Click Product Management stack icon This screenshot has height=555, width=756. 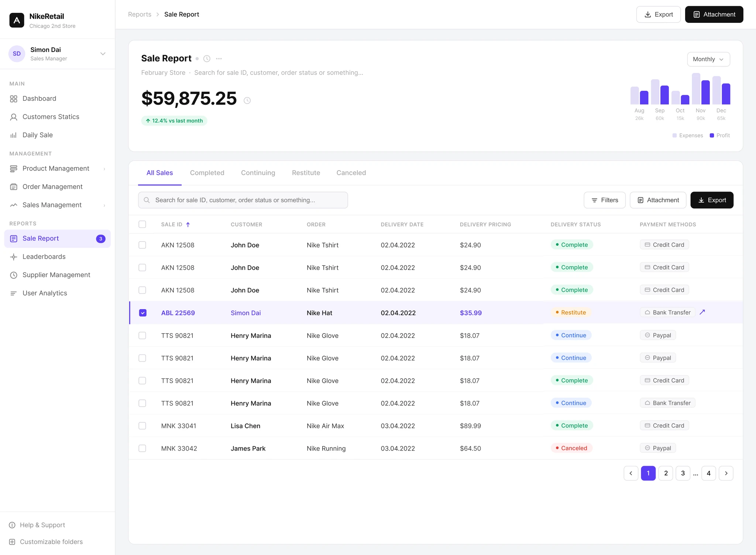14,169
